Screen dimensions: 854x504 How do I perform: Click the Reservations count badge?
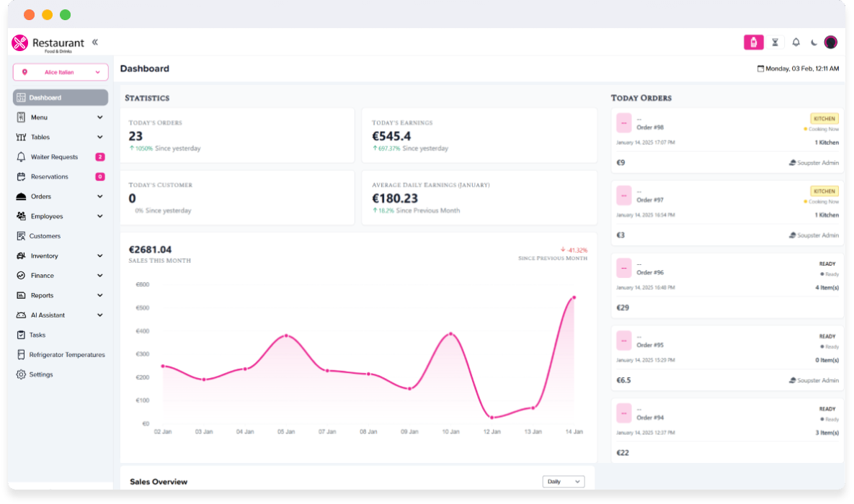100,176
